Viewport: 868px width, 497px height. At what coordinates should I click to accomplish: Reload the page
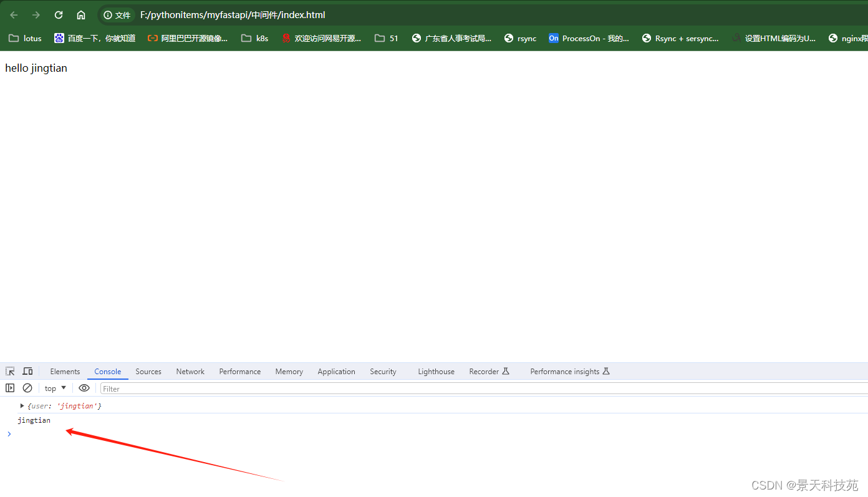point(59,15)
